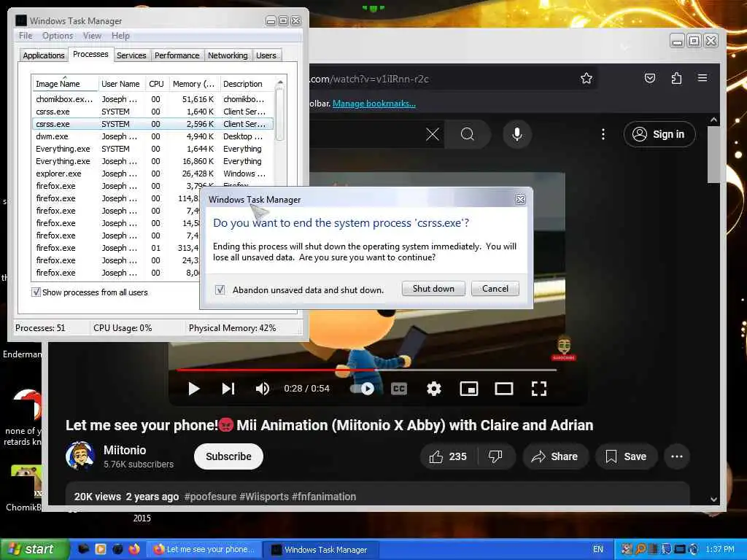
Task: Switch to the Applications tab
Action: tap(43, 55)
